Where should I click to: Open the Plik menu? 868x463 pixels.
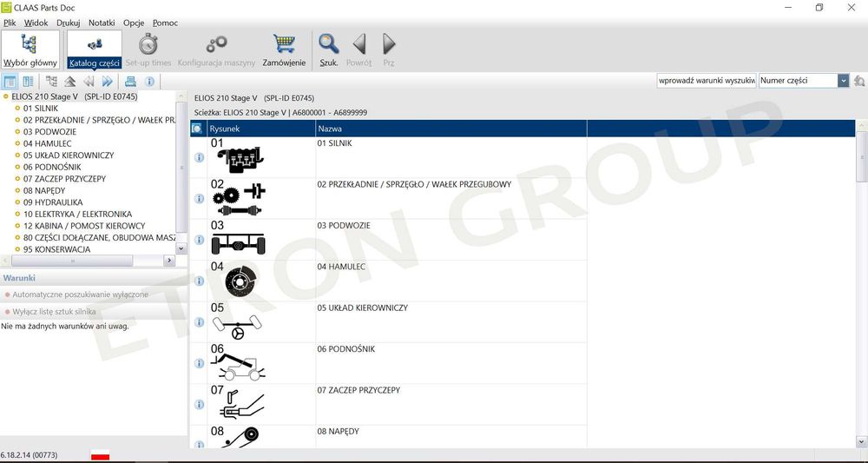tap(10, 23)
